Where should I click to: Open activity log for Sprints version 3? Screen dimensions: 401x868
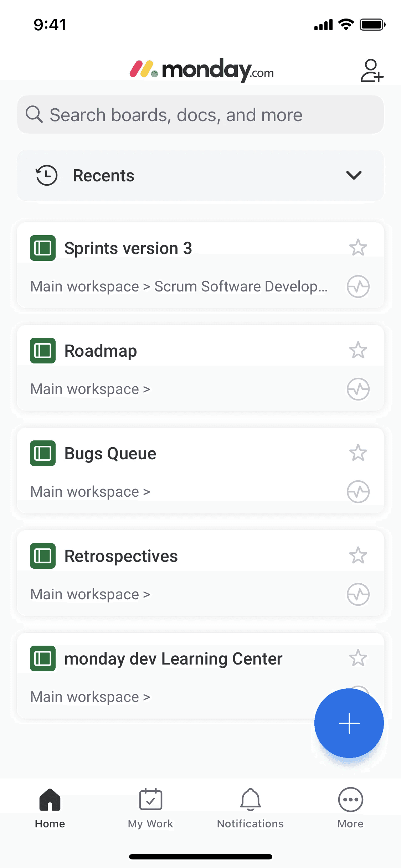[x=358, y=286]
